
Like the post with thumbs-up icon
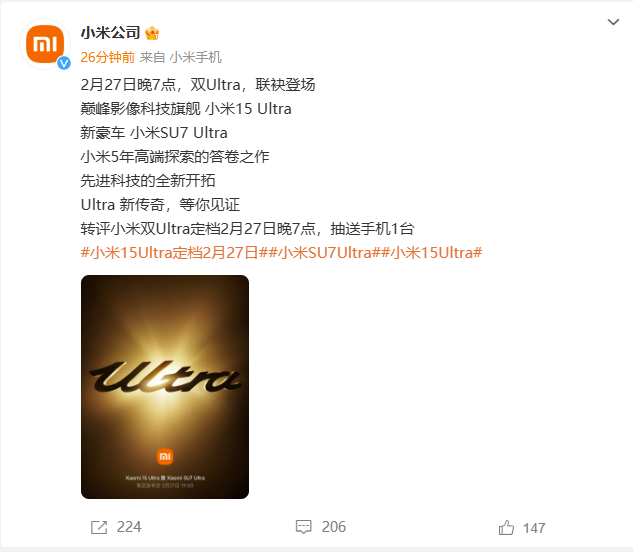click(506, 527)
